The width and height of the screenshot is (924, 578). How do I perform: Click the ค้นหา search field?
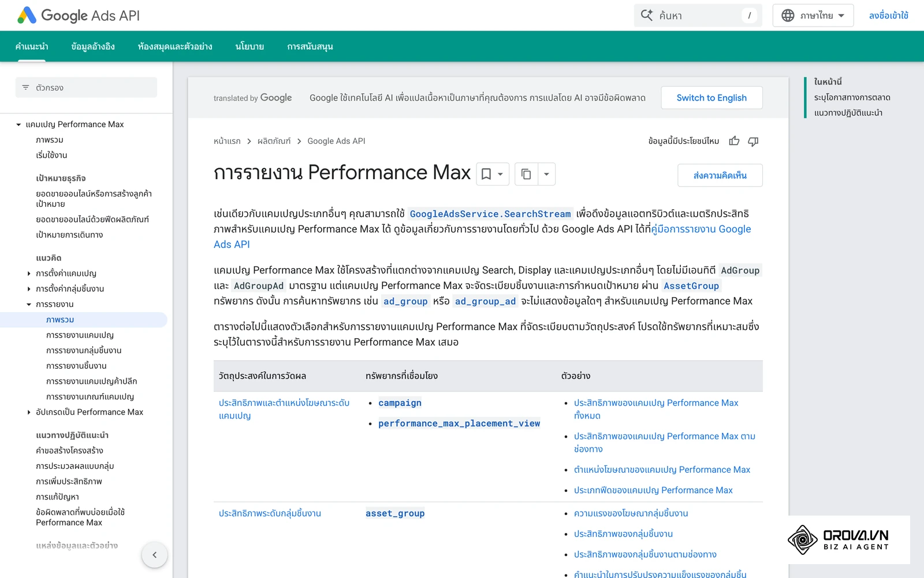698,16
